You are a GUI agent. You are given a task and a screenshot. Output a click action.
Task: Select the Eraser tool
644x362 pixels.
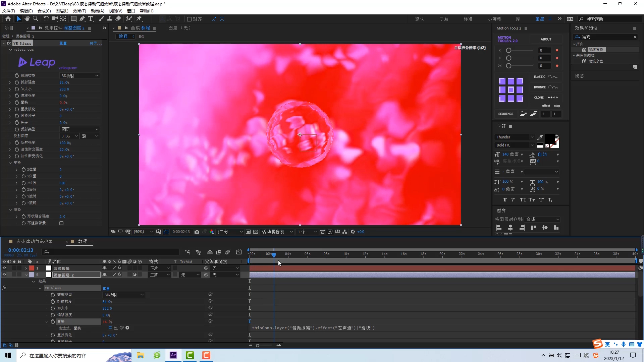point(118,19)
